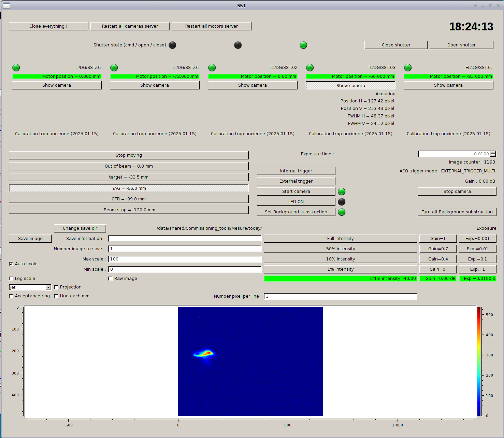This screenshot has height=438, width=504.
Task: Click the window menu icon in title bar
Action: 6,5
